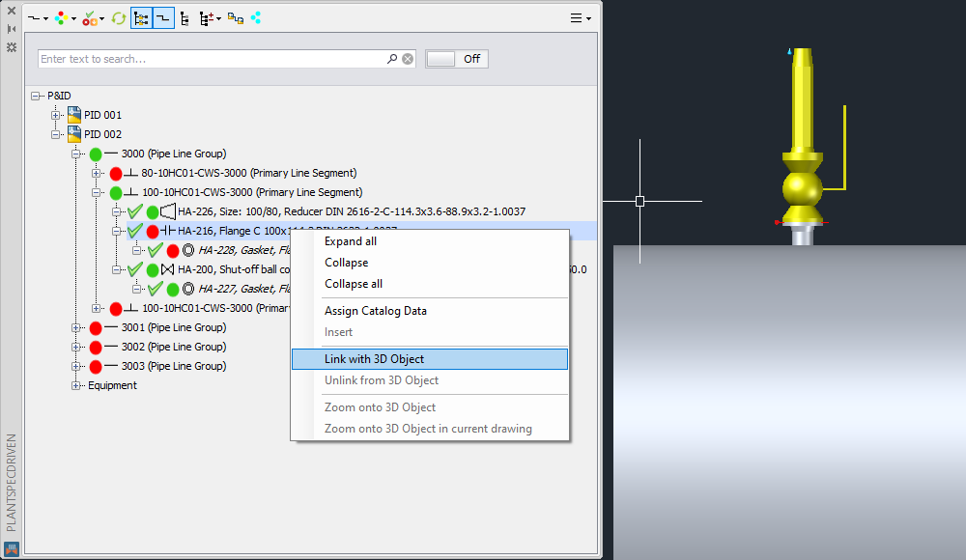Click Zoom onto 3D Object in current drawing
The width and height of the screenshot is (966, 560).
click(x=430, y=429)
